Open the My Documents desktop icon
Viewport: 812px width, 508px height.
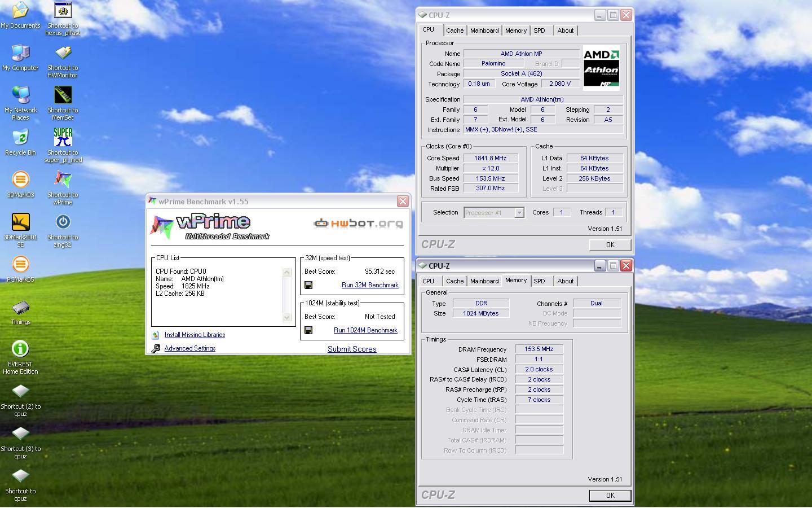click(x=20, y=10)
